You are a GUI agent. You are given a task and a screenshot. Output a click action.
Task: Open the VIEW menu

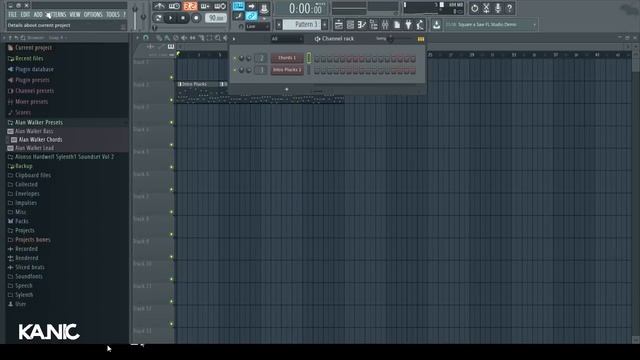click(x=75, y=15)
